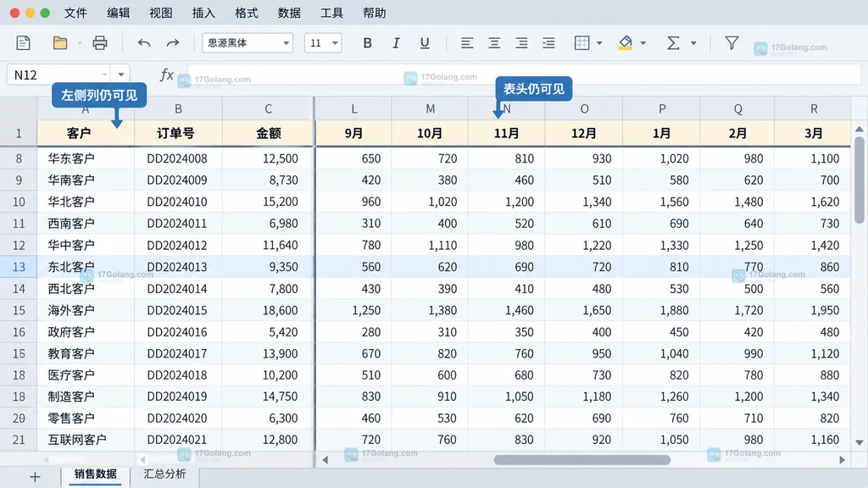This screenshot has height=488, width=868.
Task: Expand the Name Box dropdown arrow
Action: click(x=120, y=75)
